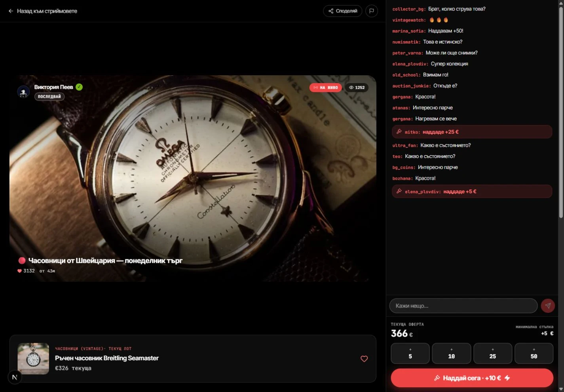Image resolution: width=564 pixels, height=392 pixels.
Task: Click the 1252 viewers eye counter
Action: pos(357,88)
